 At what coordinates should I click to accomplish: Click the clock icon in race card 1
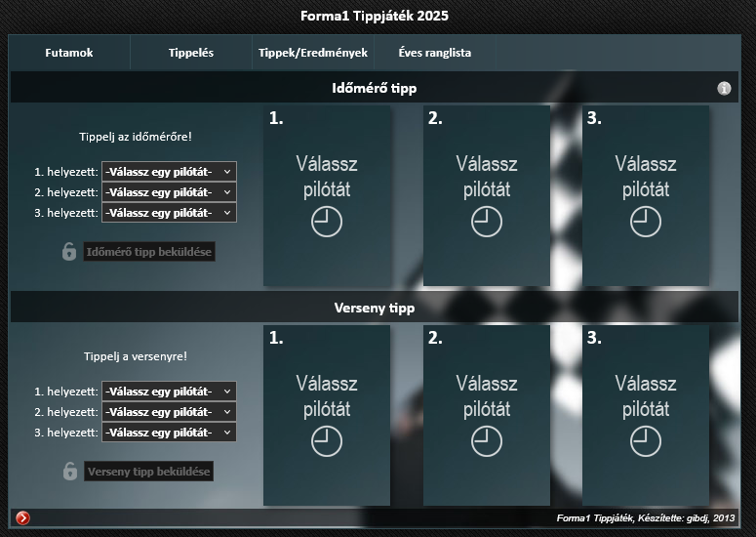327,442
